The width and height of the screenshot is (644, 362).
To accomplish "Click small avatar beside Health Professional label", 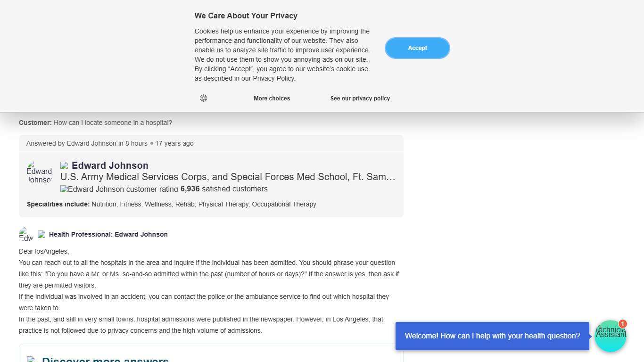I will coord(26,234).
